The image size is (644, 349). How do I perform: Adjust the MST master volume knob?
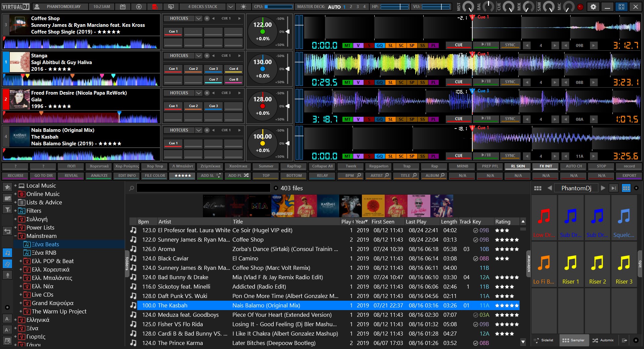click(x=468, y=7)
